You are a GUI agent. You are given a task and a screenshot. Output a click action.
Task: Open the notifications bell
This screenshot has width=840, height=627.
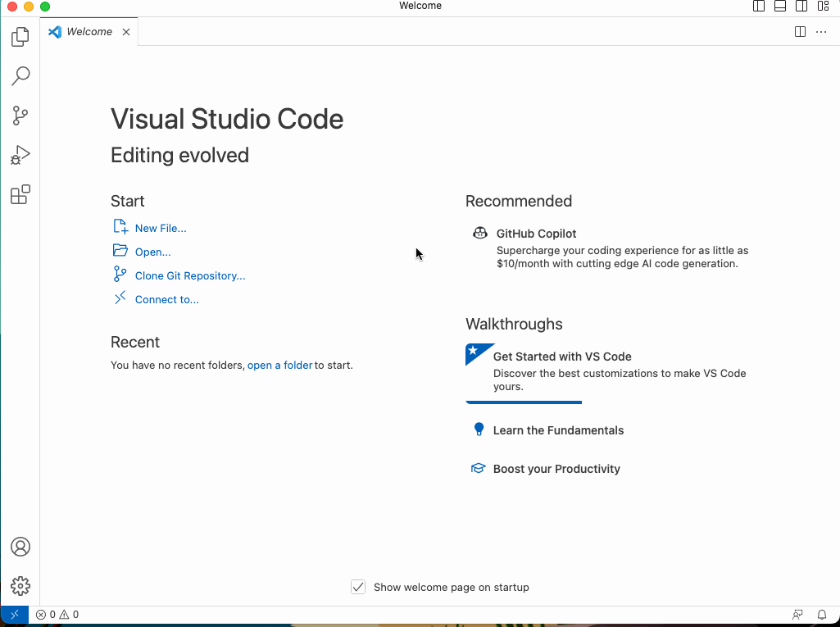click(x=822, y=615)
